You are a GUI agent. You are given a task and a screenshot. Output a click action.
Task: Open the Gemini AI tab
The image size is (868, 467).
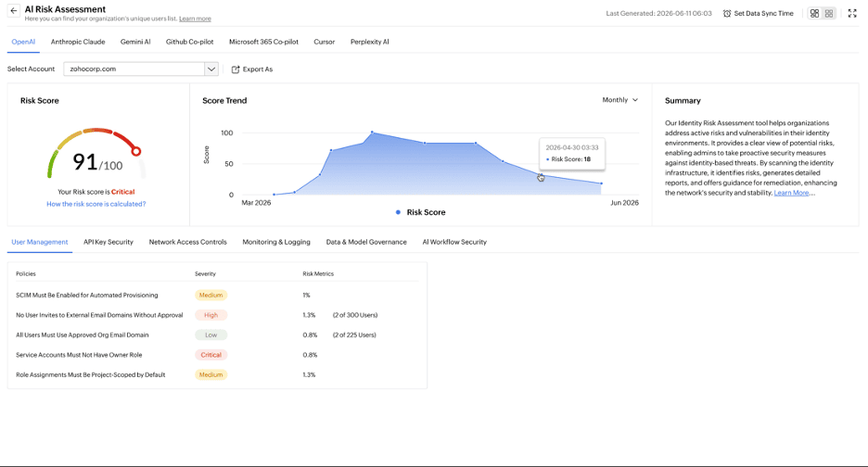pyautogui.click(x=135, y=42)
